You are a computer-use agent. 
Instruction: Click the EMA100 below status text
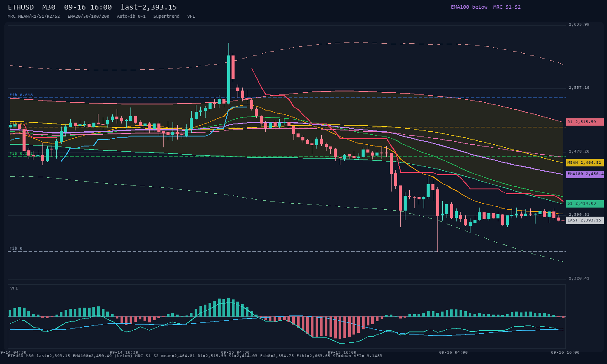coord(469,7)
